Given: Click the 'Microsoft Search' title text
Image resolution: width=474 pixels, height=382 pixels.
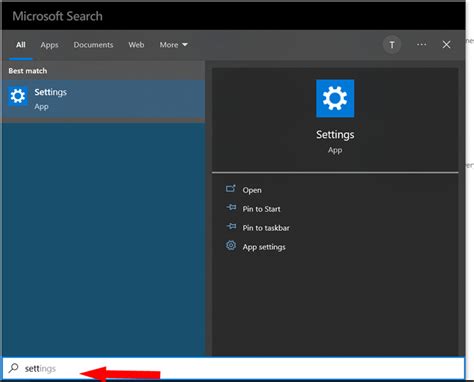Looking at the screenshot, I should 57,16.
